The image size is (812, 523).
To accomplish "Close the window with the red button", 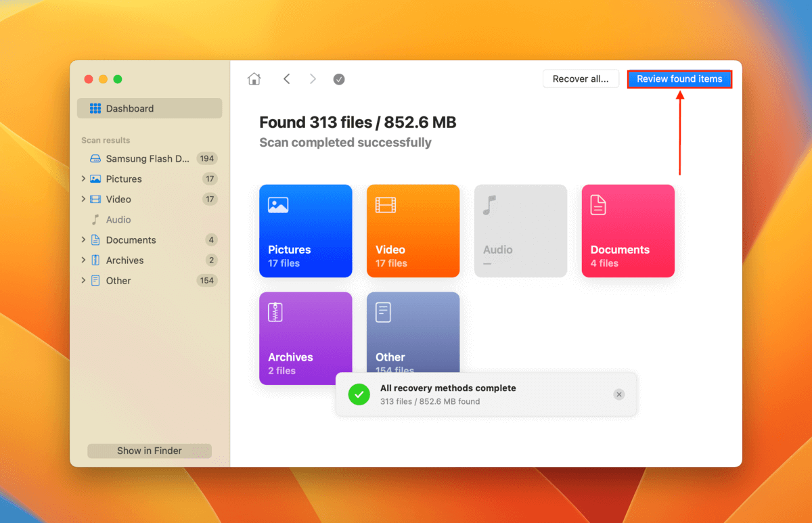I will click(x=89, y=79).
